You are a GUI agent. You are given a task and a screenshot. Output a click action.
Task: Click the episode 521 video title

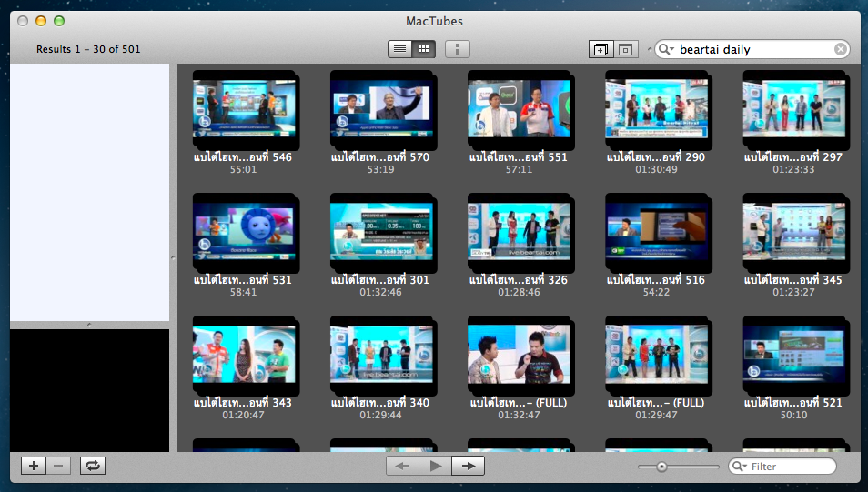pos(792,402)
